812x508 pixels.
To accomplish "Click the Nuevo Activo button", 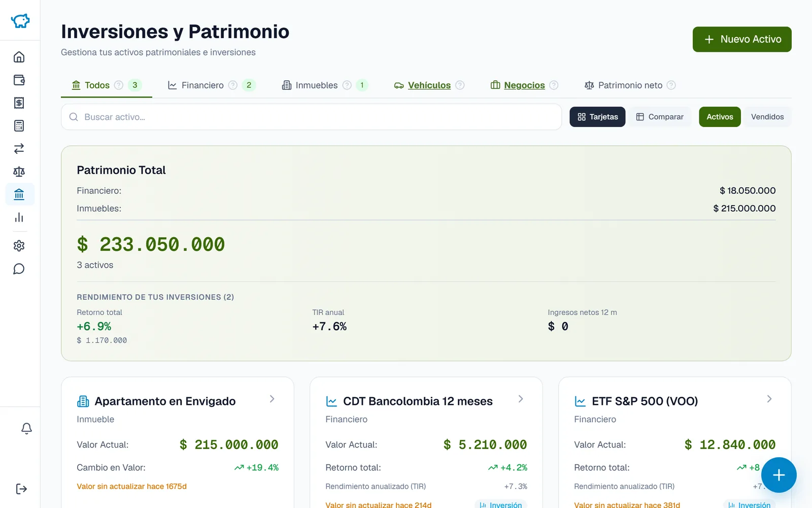I will point(742,39).
